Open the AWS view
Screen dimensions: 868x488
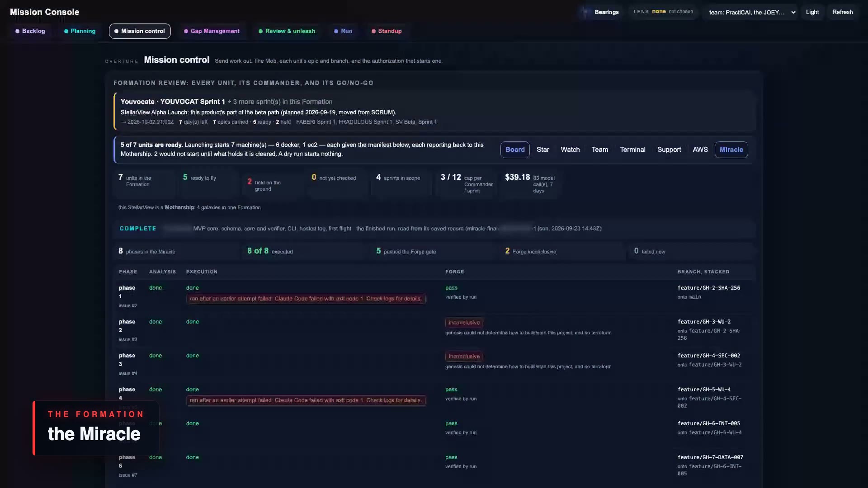tap(700, 150)
